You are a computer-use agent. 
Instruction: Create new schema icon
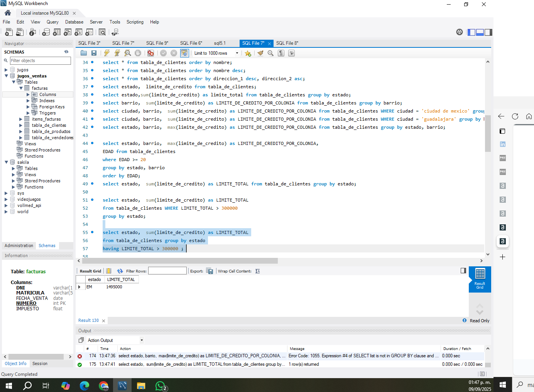coord(46,32)
